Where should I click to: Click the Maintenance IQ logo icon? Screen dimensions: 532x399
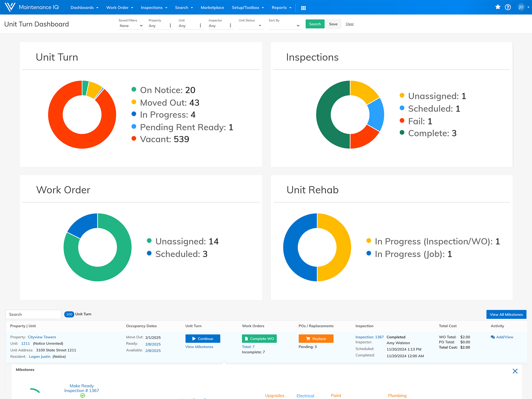10,7
